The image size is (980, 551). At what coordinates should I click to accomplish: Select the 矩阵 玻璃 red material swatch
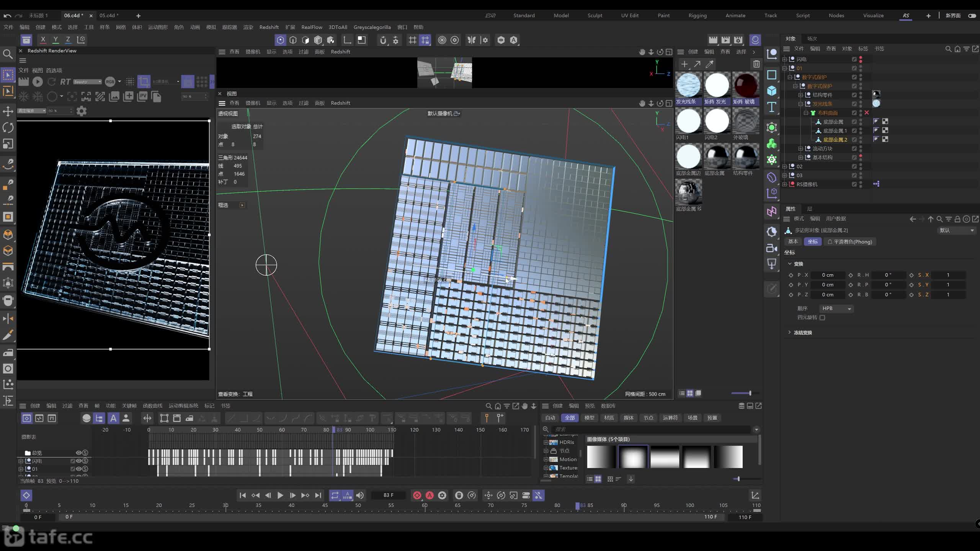tap(746, 89)
